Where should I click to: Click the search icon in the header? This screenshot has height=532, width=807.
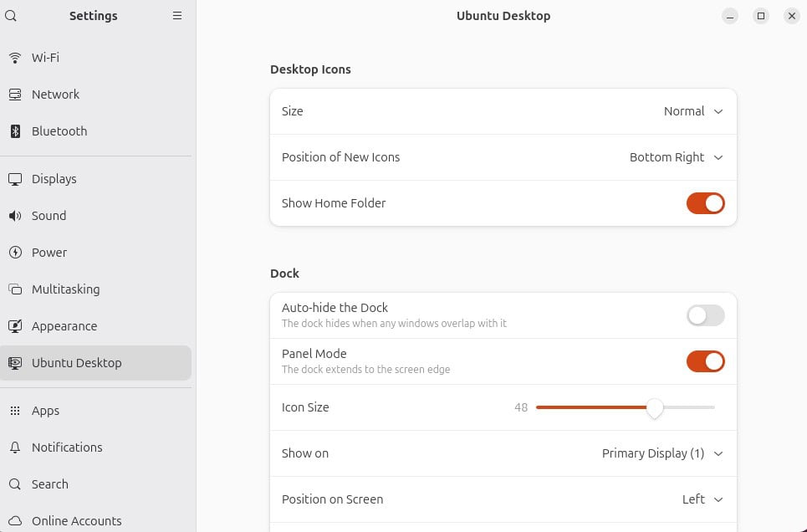[10, 15]
